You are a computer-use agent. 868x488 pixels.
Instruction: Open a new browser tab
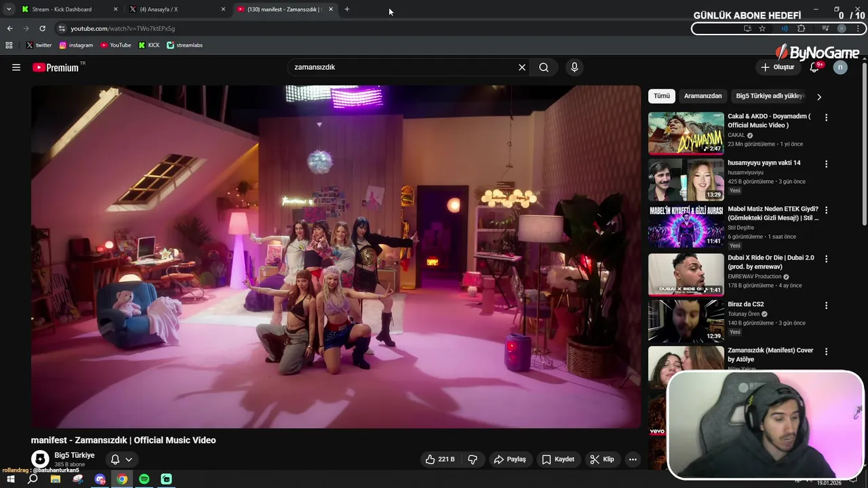click(x=347, y=9)
